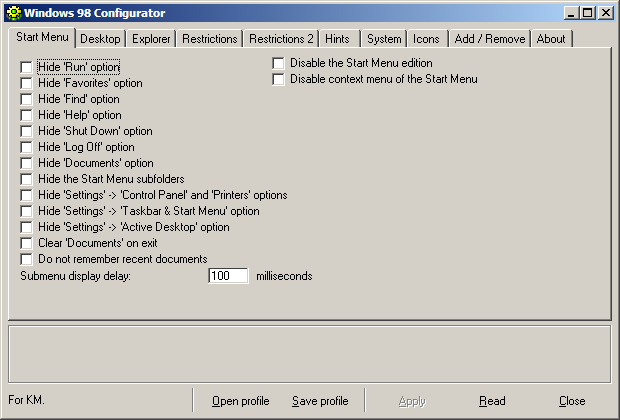Select the Restrictions tab
Image resolution: width=620 pixels, height=420 pixels.
[x=210, y=39]
